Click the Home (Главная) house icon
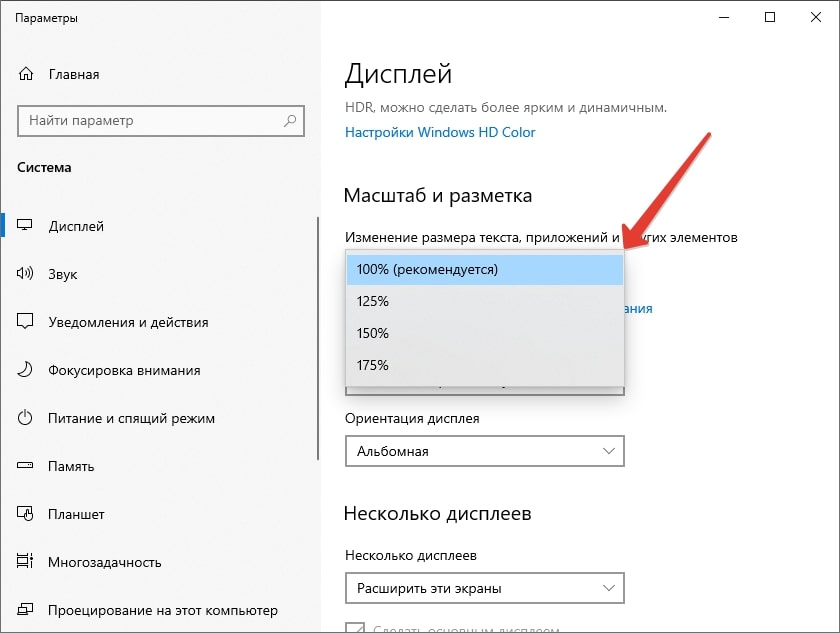The image size is (840, 633). pos(26,75)
